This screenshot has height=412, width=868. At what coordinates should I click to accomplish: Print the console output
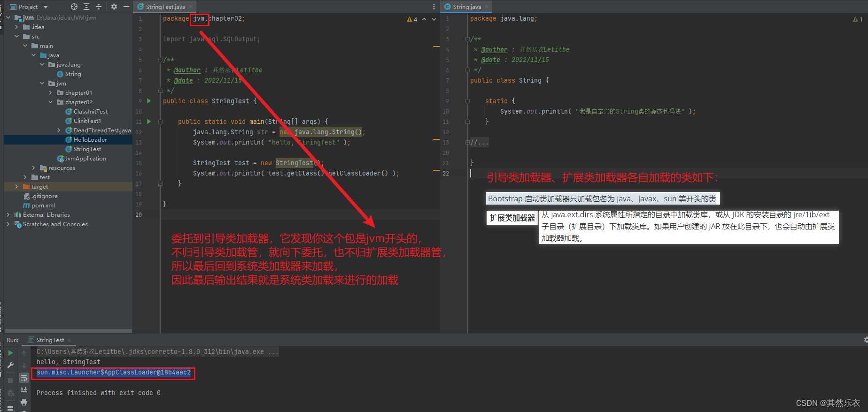24,402
